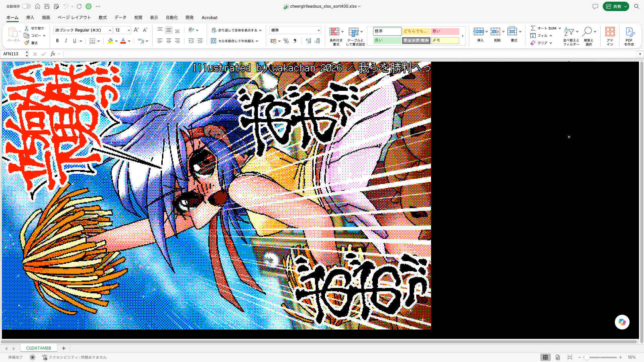The width and height of the screenshot is (644, 362).
Task: Click the increase font size icon
Action: click(x=136, y=30)
